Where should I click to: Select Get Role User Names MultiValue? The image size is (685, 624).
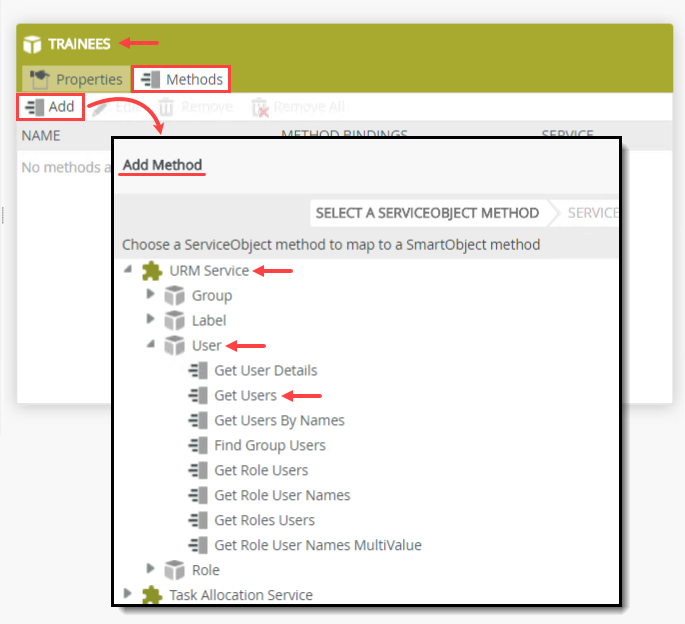click(x=318, y=545)
